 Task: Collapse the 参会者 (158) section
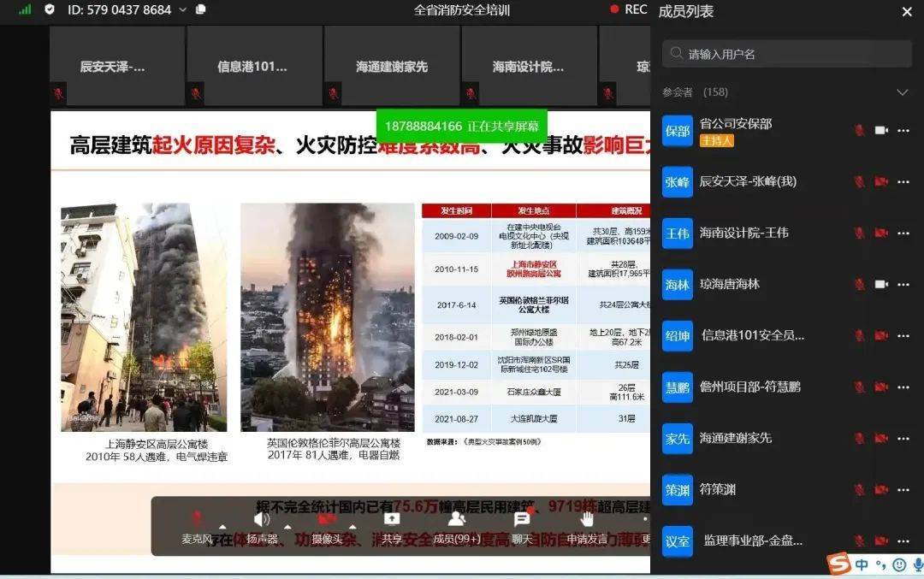point(903,92)
